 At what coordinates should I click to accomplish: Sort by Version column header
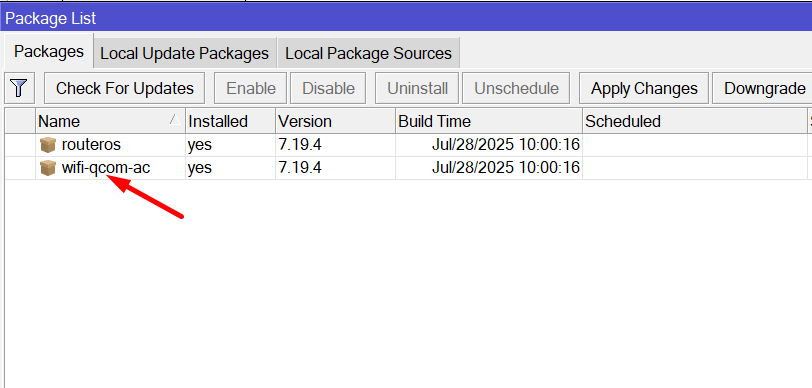[335, 121]
